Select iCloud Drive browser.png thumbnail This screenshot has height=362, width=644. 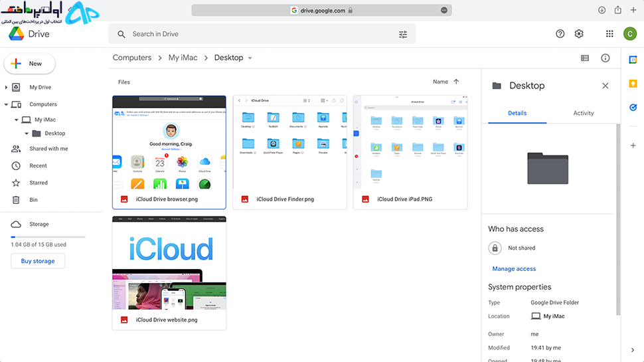tap(169, 143)
